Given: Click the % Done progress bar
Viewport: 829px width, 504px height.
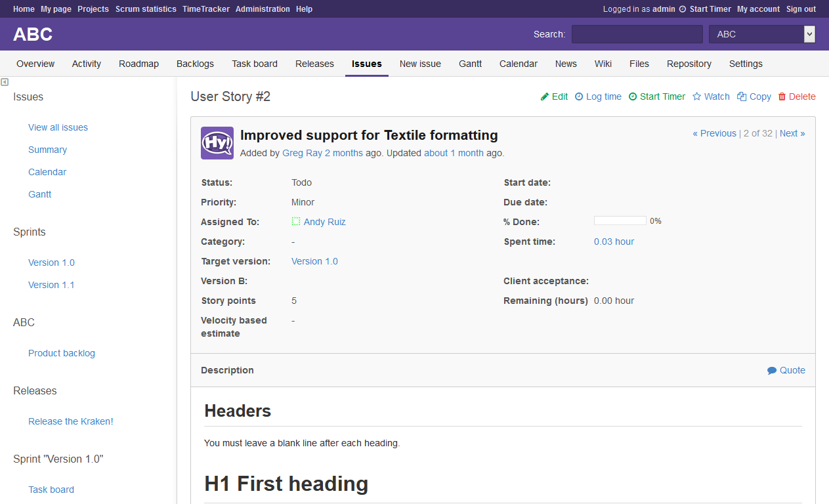Looking at the screenshot, I should (620, 221).
